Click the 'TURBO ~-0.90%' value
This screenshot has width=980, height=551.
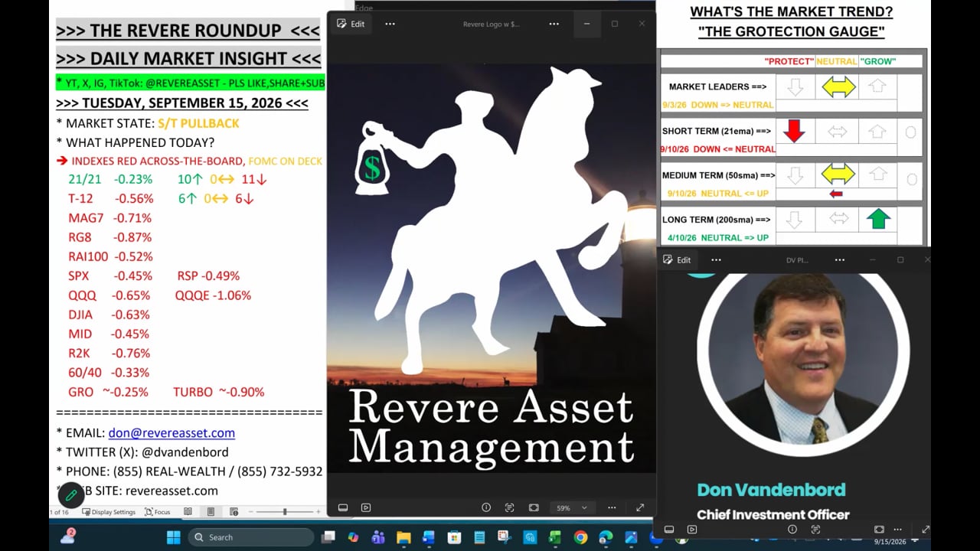[219, 392]
